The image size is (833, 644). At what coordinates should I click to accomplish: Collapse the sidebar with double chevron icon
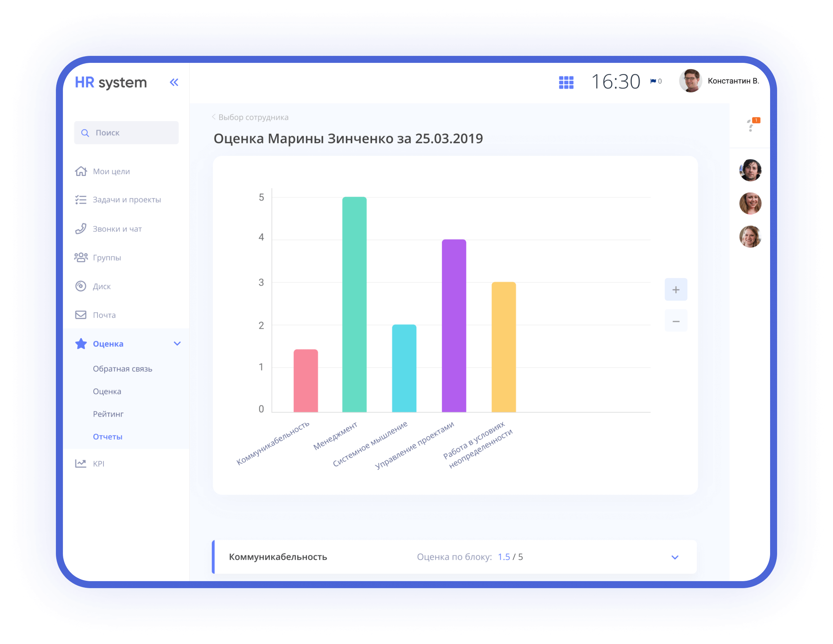pos(174,82)
